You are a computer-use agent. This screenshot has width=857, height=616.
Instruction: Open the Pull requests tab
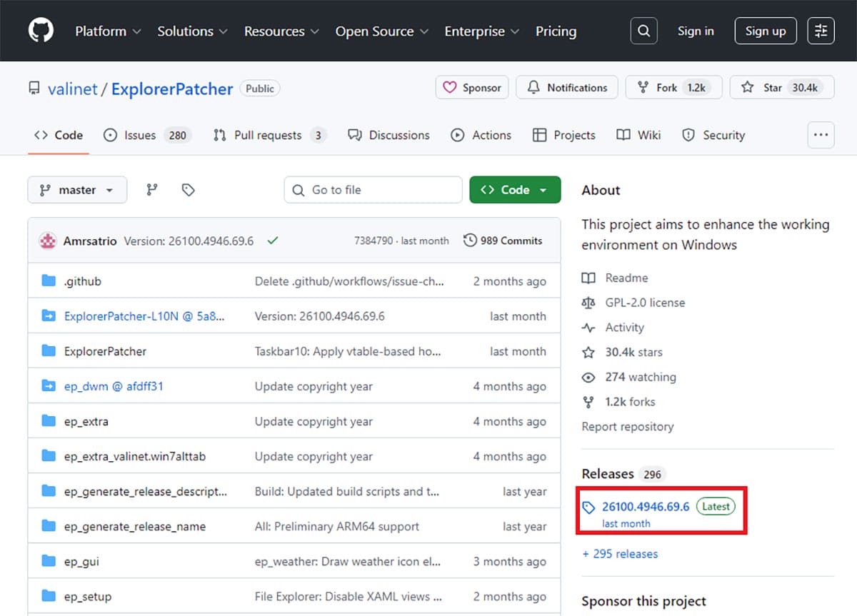pyautogui.click(x=268, y=135)
